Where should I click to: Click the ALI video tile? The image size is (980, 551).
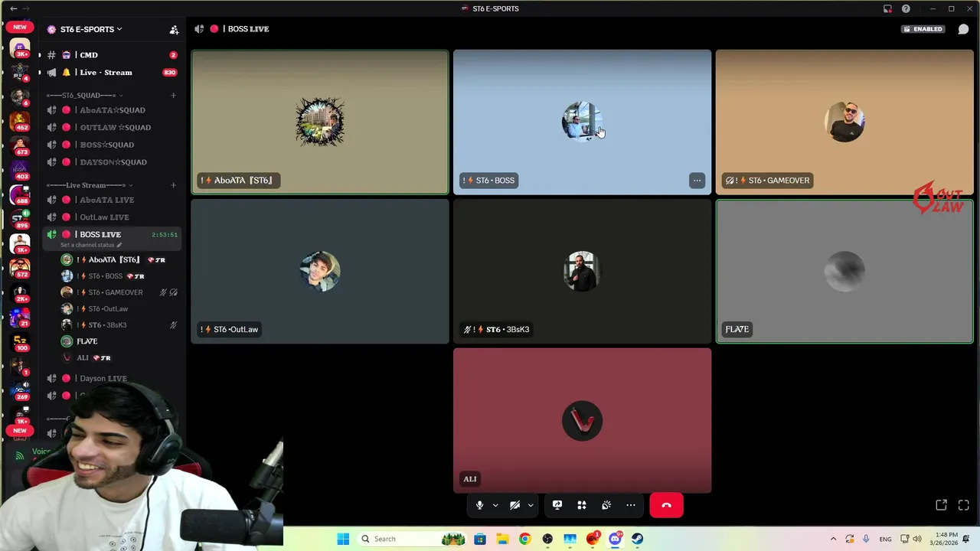[582, 421]
